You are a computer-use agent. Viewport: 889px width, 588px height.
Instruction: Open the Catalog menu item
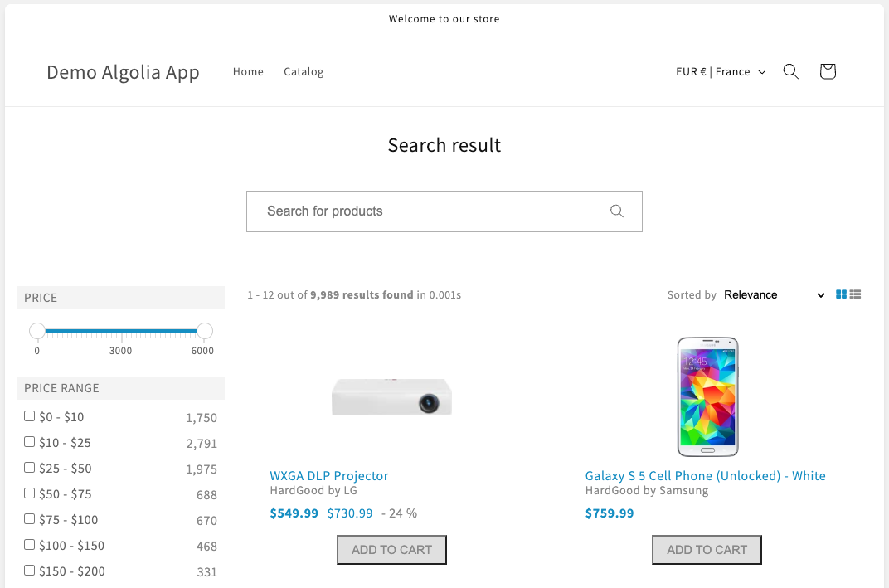click(x=304, y=71)
